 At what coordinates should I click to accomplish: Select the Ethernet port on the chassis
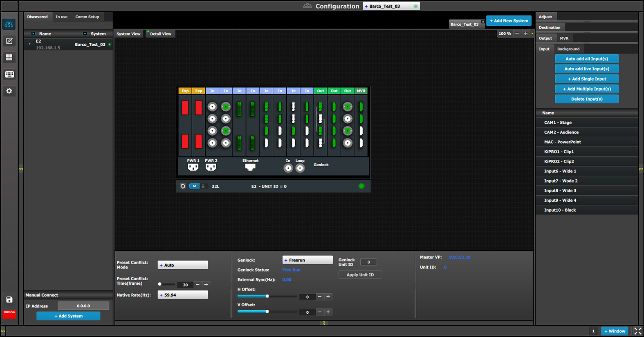coord(250,167)
